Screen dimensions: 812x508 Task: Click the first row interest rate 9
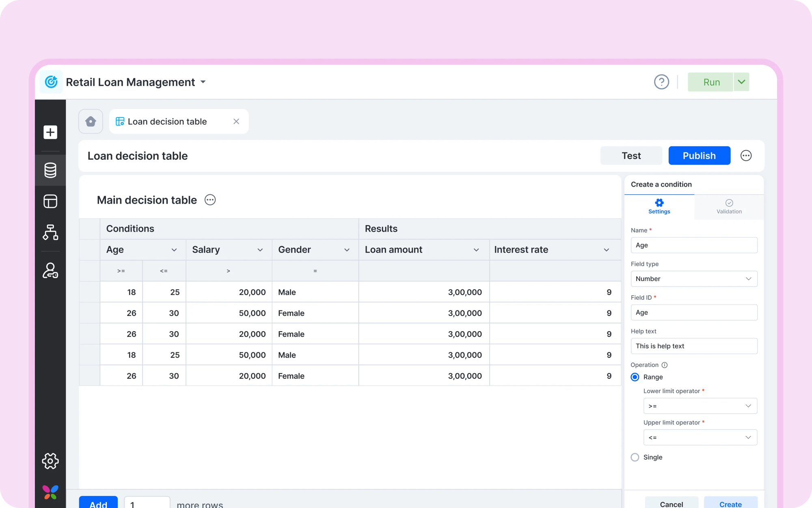[555, 292]
